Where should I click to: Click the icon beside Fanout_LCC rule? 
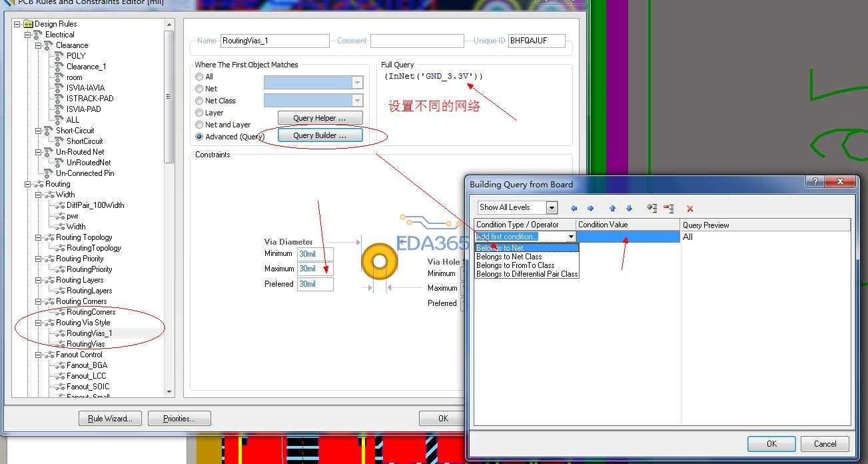pyautogui.click(x=59, y=376)
